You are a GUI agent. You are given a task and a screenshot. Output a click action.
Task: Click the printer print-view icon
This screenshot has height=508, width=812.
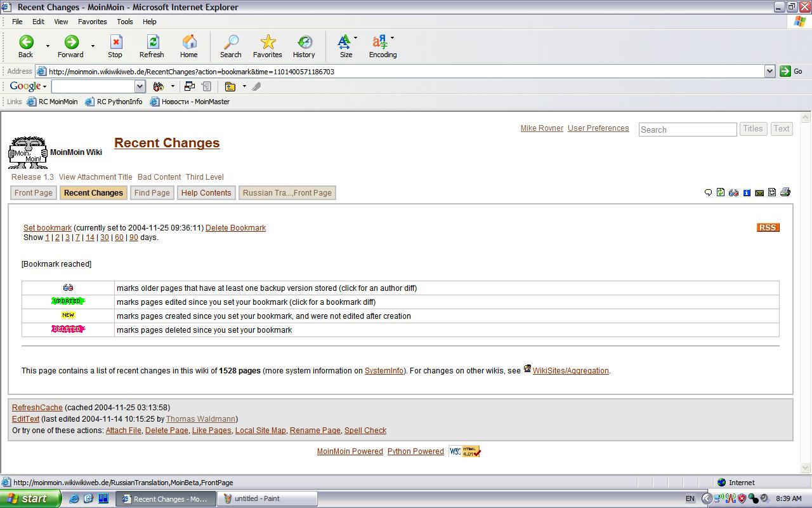(785, 192)
